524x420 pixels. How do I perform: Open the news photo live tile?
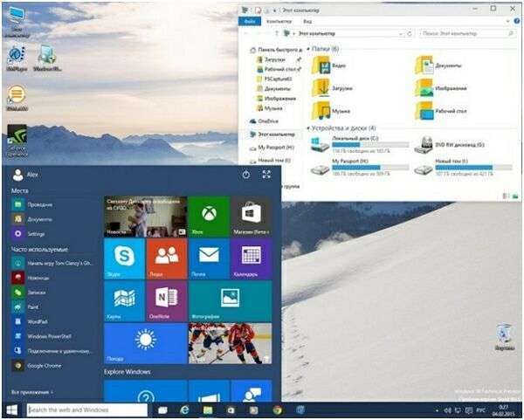coord(145,217)
